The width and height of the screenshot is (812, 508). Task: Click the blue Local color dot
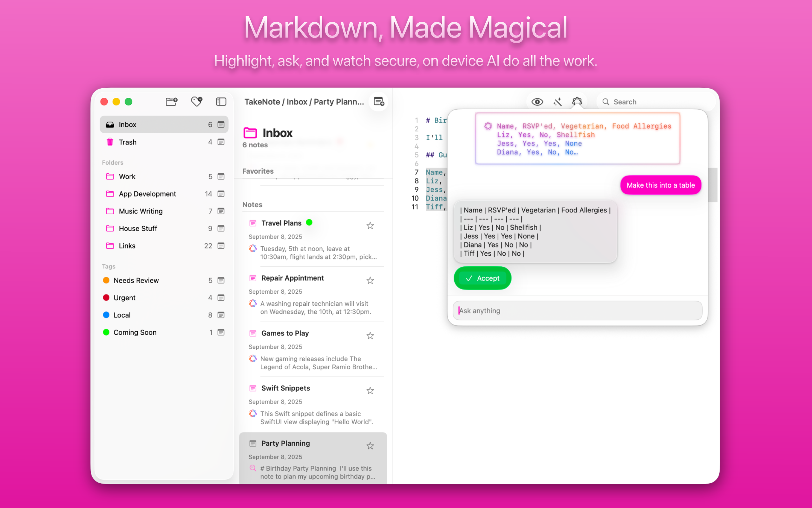(106, 315)
